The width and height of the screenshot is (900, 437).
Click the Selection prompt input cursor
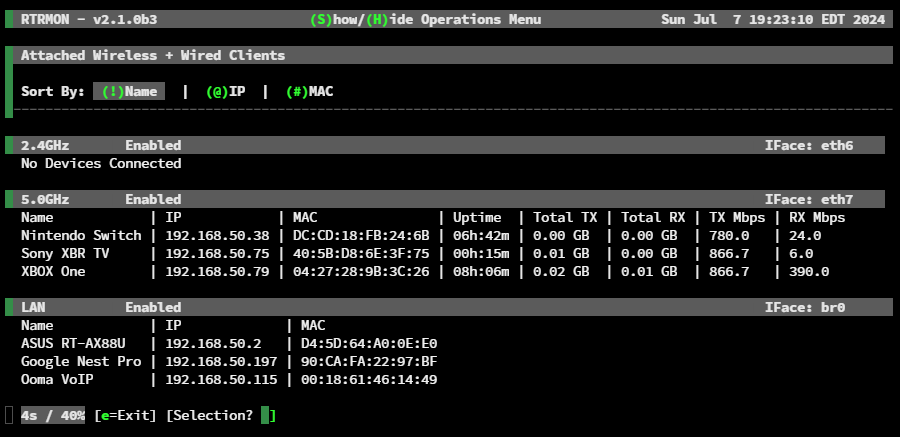pos(265,415)
